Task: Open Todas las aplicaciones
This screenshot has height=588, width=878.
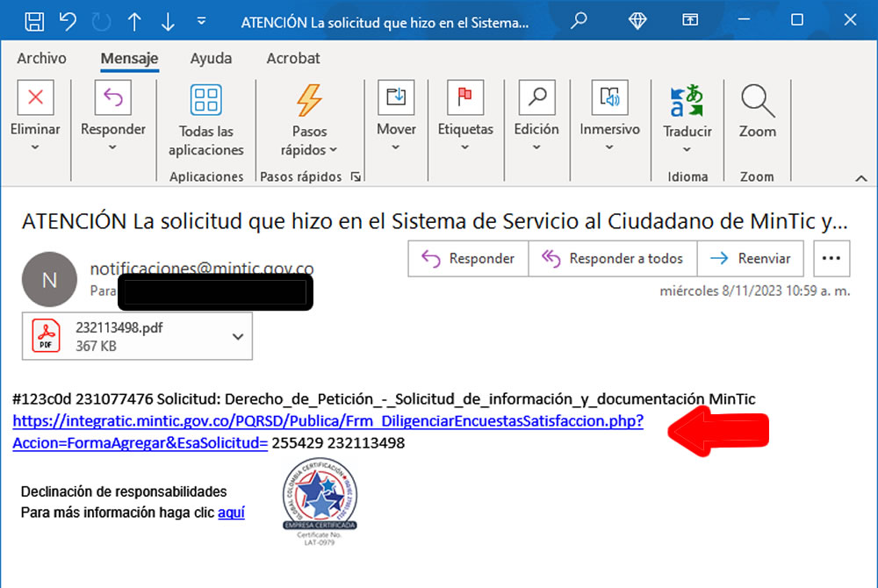Action: 206,120
